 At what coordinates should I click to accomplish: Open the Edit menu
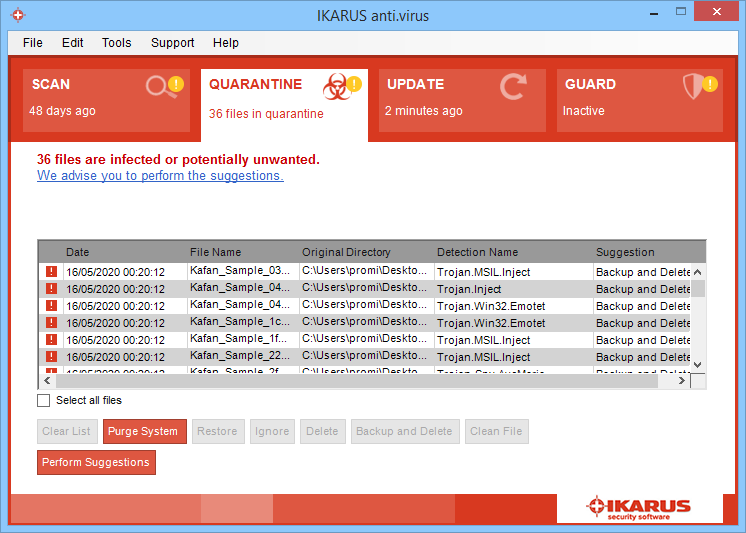(72, 43)
